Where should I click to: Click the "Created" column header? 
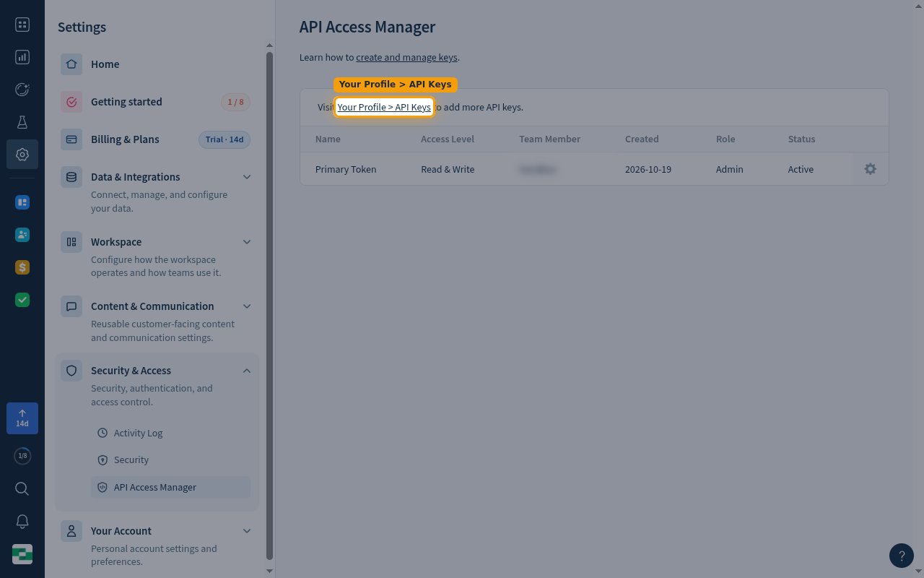click(642, 139)
